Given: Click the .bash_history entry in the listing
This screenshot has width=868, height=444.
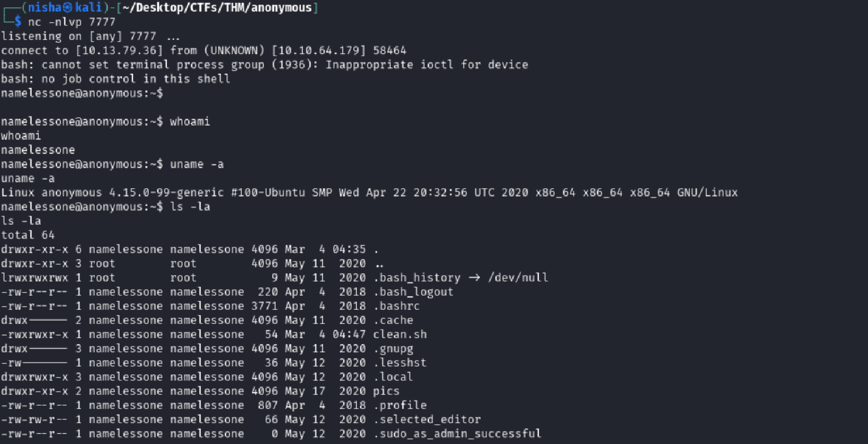Looking at the screenshot, I should click(417, 278).
